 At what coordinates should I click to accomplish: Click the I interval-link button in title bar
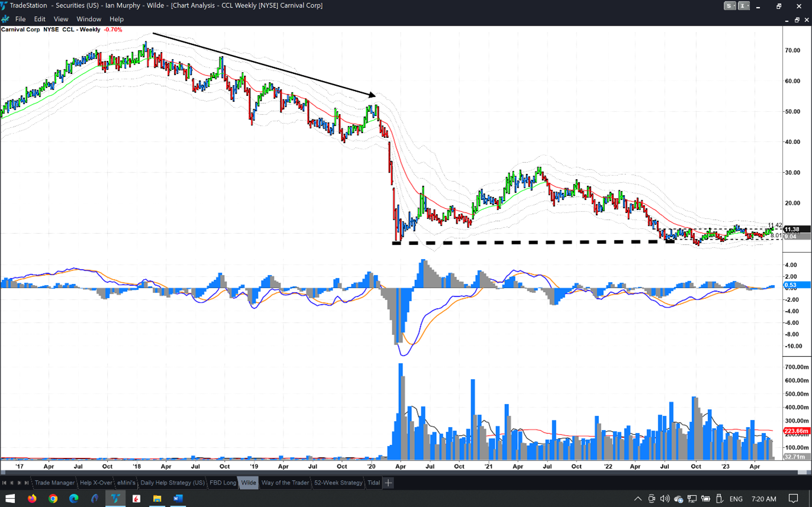(744, 6)
